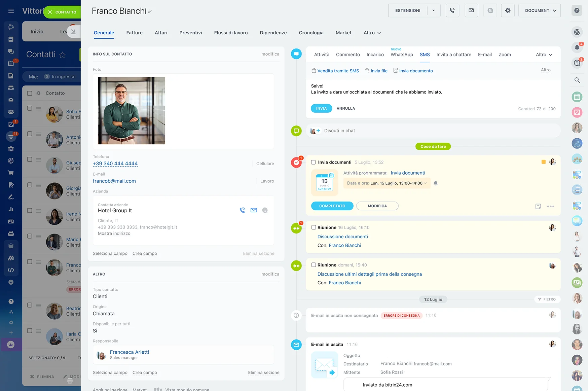Expand the Data e ora time dropdown
The height and width of the screenshot is (391, 588).
click(x=425, y=183)
